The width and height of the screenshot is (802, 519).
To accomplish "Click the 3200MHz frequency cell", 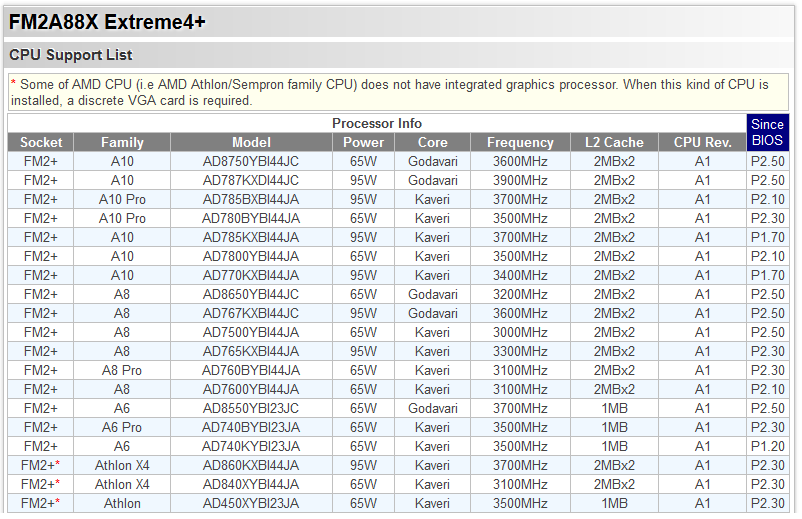I will pyautogui.click(x=520, y=295).
